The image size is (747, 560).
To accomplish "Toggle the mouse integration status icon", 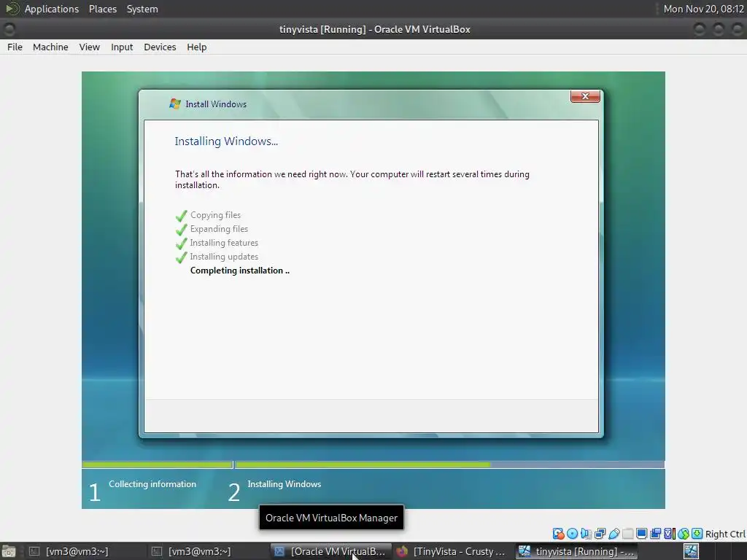I will [683, 534].
